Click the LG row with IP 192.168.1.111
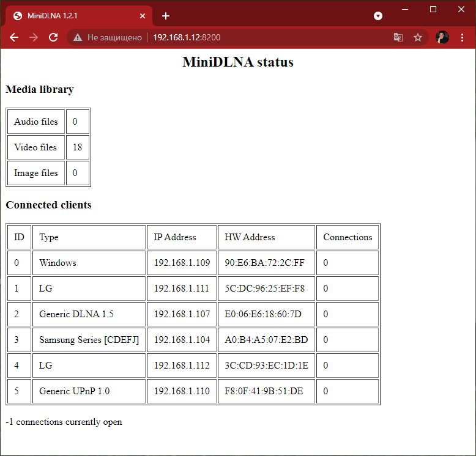The width and height of the screenshot is (476, 456). (x=193, y=289)
